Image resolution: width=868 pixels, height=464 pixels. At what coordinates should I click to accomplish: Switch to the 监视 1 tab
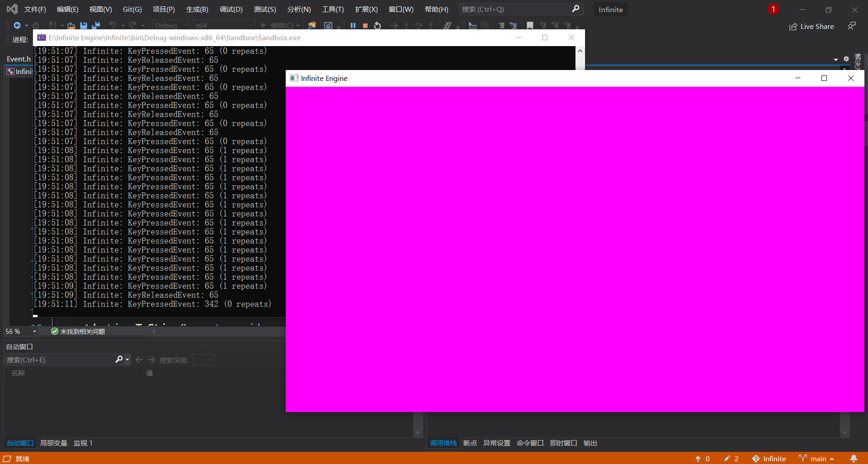pos(83,443)
